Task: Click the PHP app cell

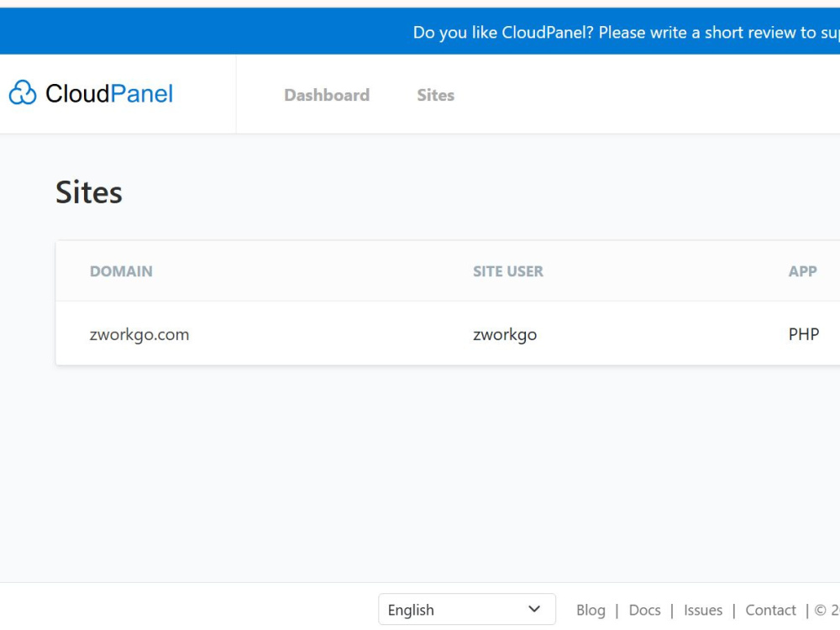Action: pos(804,334)
